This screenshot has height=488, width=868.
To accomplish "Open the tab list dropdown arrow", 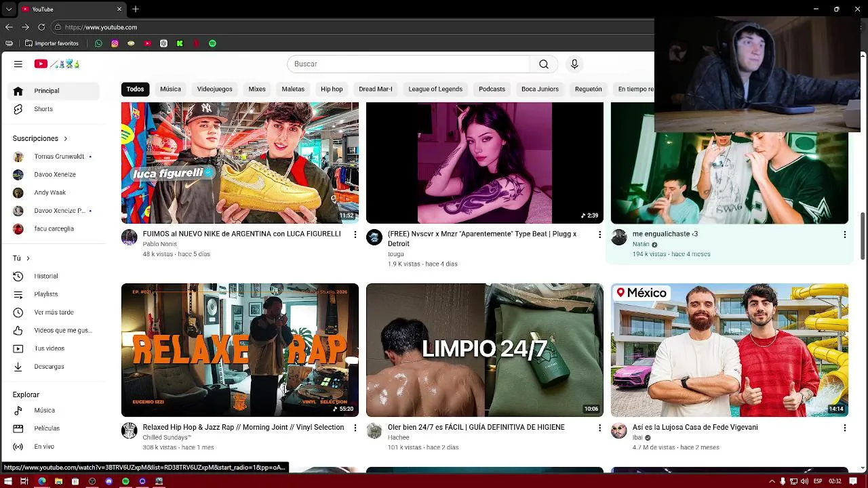I will click(8, 9).
